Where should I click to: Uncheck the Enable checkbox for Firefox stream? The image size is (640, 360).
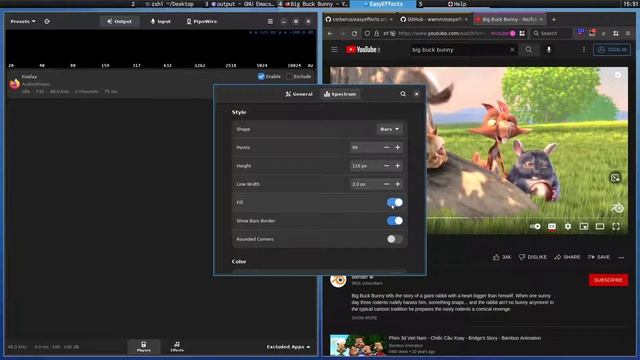[261, 76]
